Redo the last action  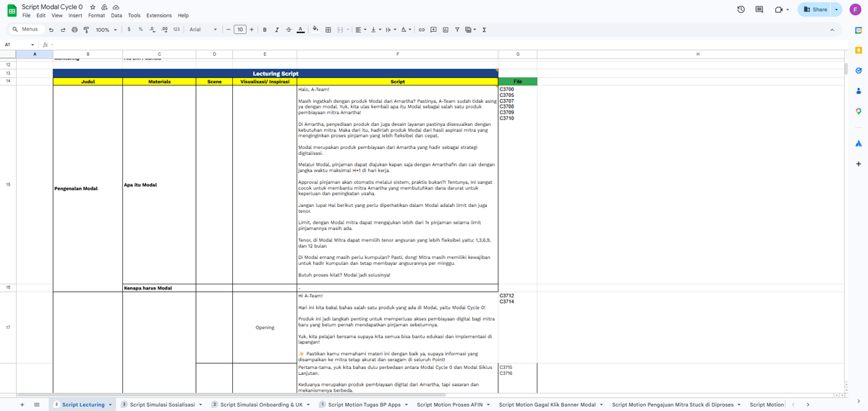click(63, 30)
